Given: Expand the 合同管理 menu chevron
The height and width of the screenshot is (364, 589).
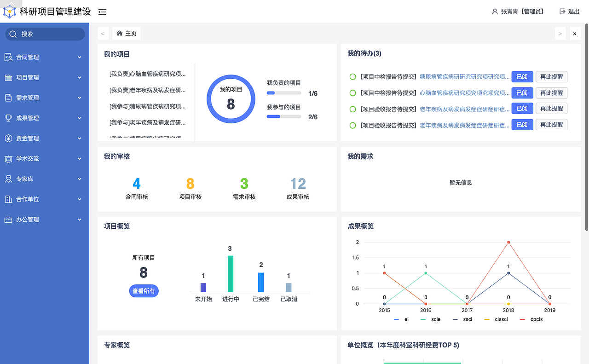Looking at the screenshot, I should pyautogui.click(x=79, y=57).
